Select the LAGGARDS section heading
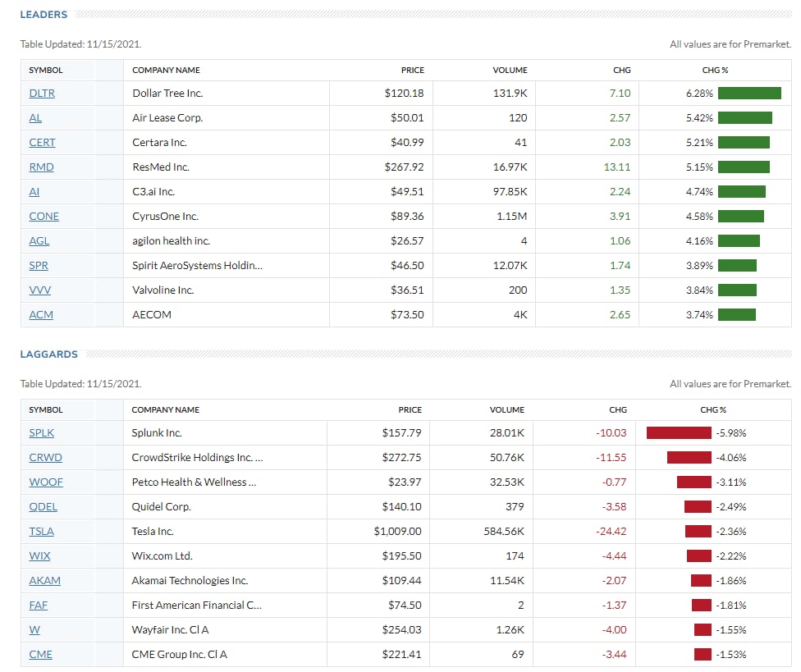The height and width of the screenshot is (672, 801). (x=49, y=354)
